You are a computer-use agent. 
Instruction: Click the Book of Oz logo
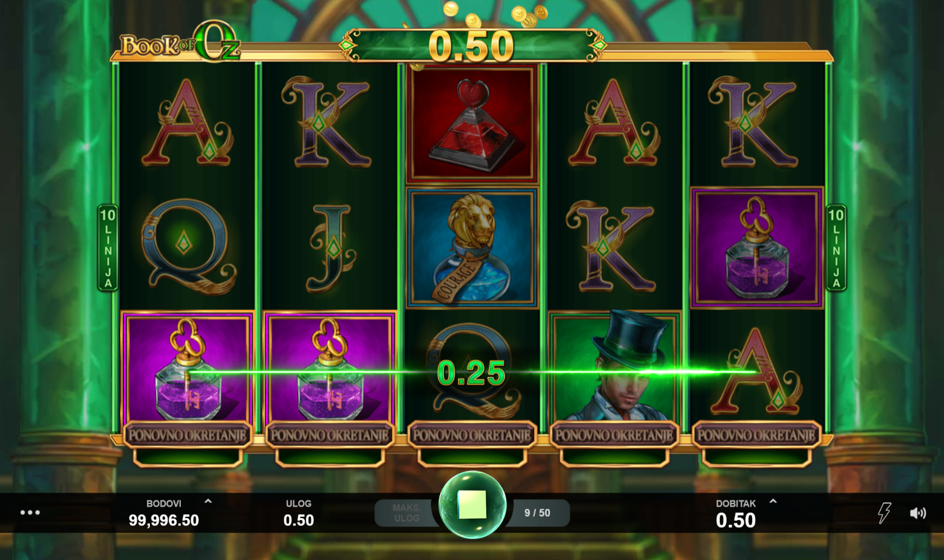tap(181, 42)
